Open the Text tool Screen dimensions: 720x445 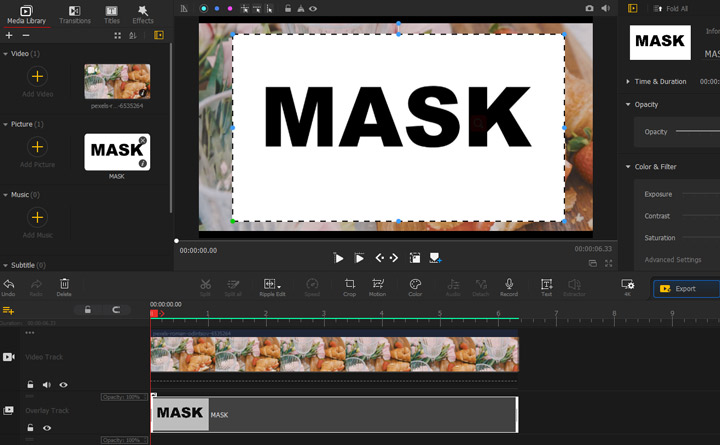click(546, 287)
